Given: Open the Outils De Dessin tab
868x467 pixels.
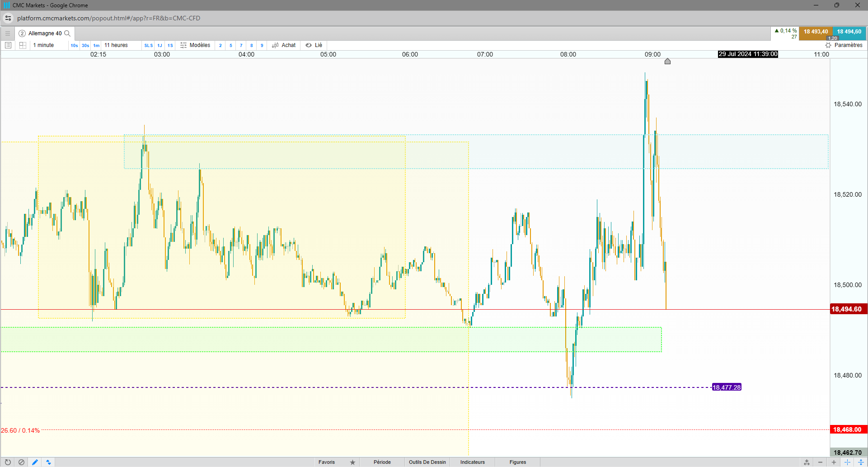Looking at the screenshot, I should click(427, 462).
